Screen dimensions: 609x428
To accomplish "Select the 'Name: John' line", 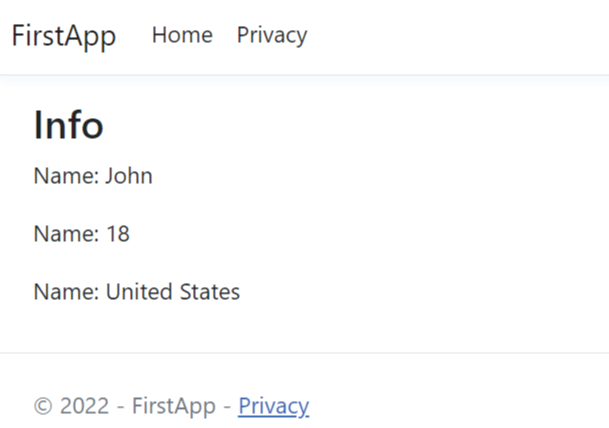I will (93, 176).
